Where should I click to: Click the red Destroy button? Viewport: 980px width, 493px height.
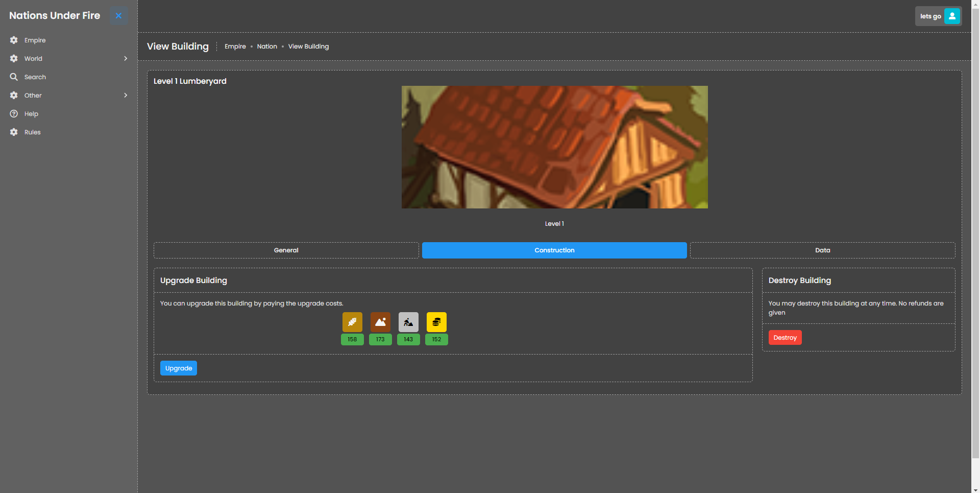pyautogui.click(x=785, y=338)
